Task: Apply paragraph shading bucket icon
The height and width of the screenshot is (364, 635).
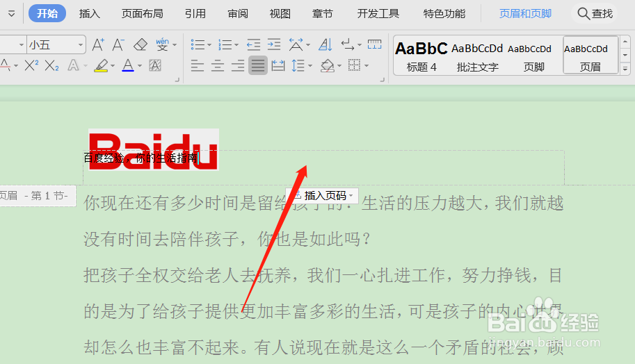Action: tap(327, 65)
